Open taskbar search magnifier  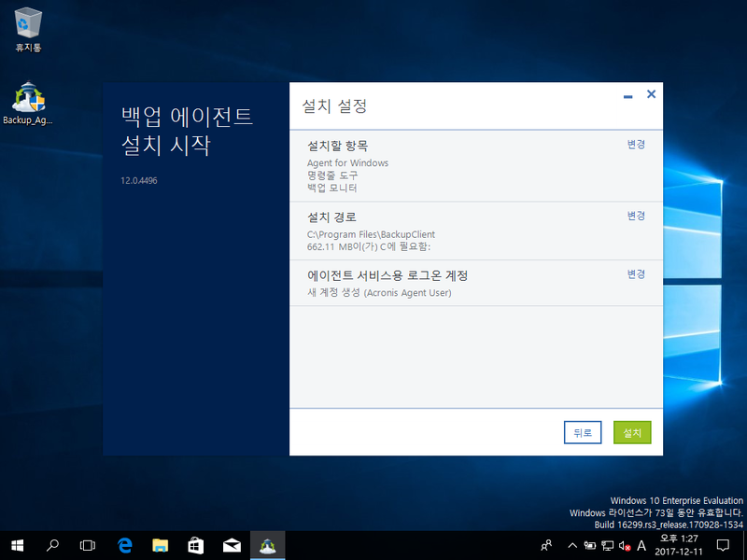click(52, 546)
